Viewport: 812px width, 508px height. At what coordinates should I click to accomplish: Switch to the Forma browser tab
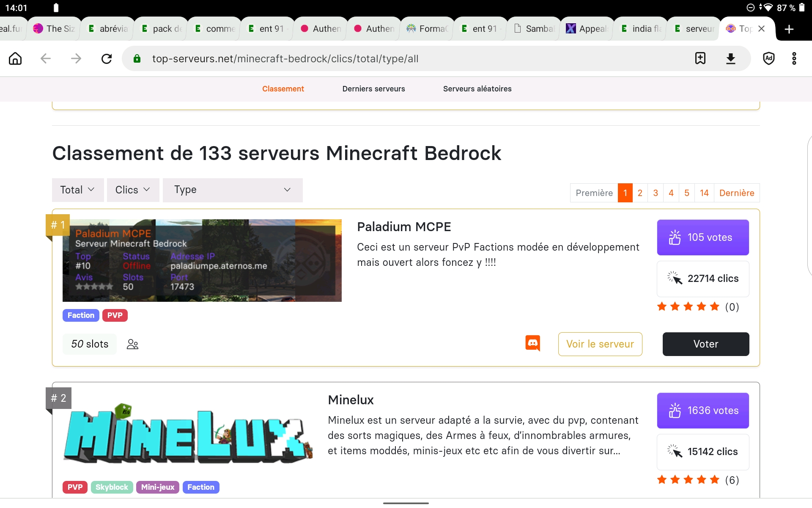[x=427, y=29]
